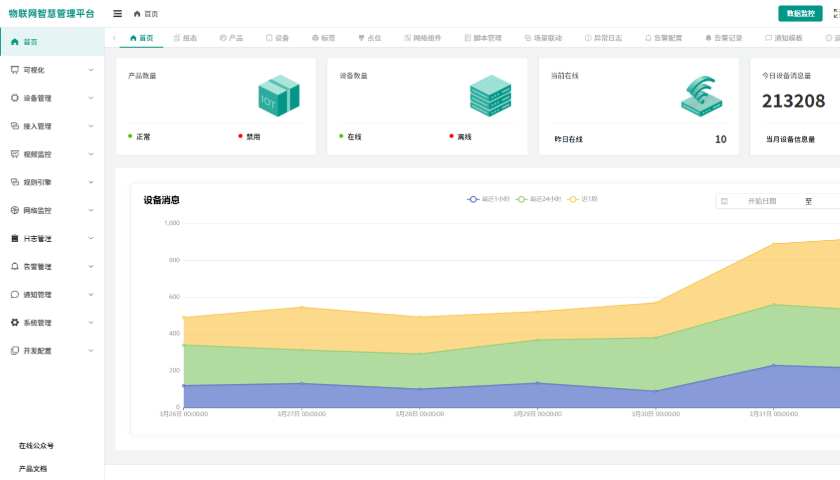Screen dimensions: 840x480
Task: Click the hamburger menu collapse icon
Action: point(118,14)
